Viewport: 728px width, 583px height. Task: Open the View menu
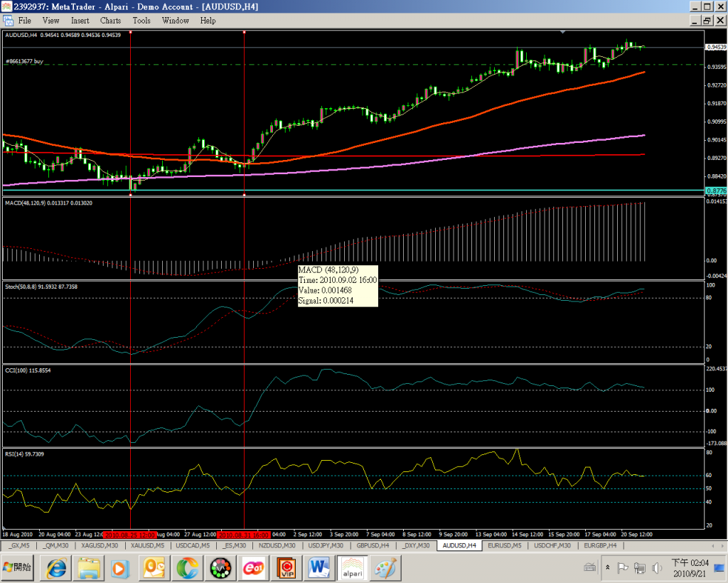[51, 21]
